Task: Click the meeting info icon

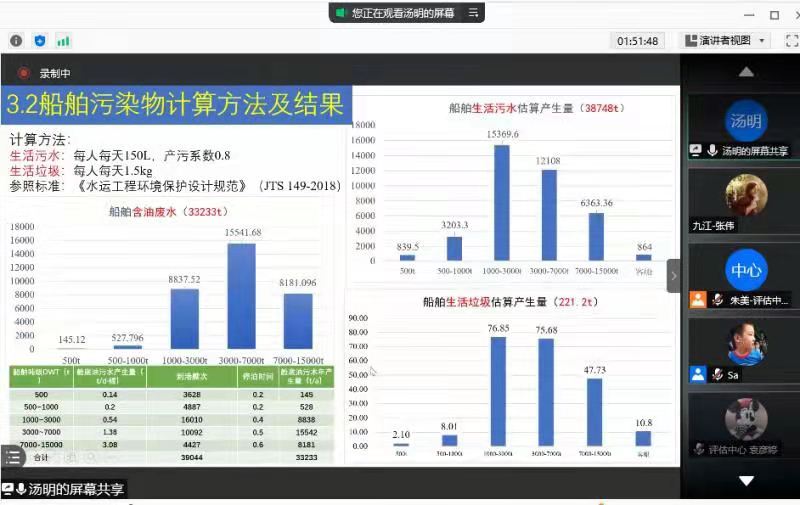Action: [x=16, y=41]
